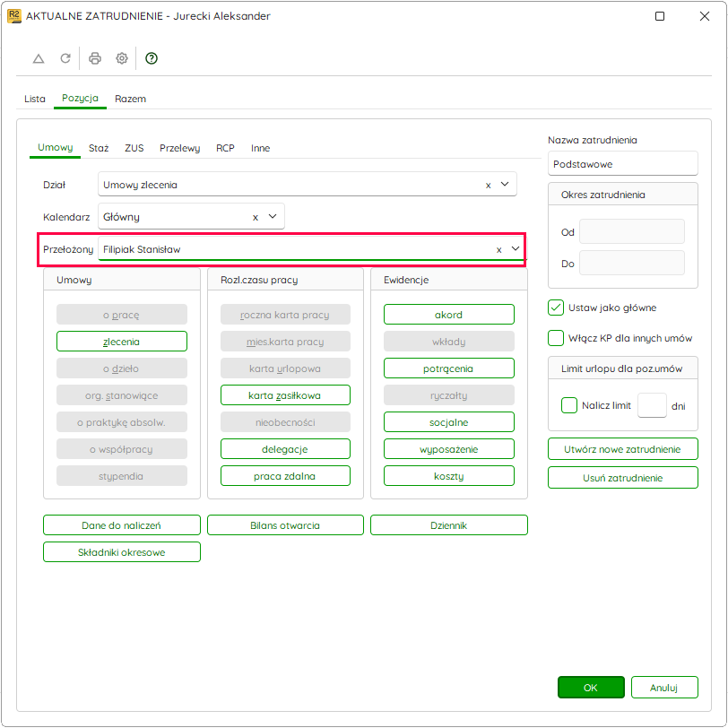The height and width of the screenshot is (728, 728).
Task: Open the ZUS tab
Action: tap(134, 148)
